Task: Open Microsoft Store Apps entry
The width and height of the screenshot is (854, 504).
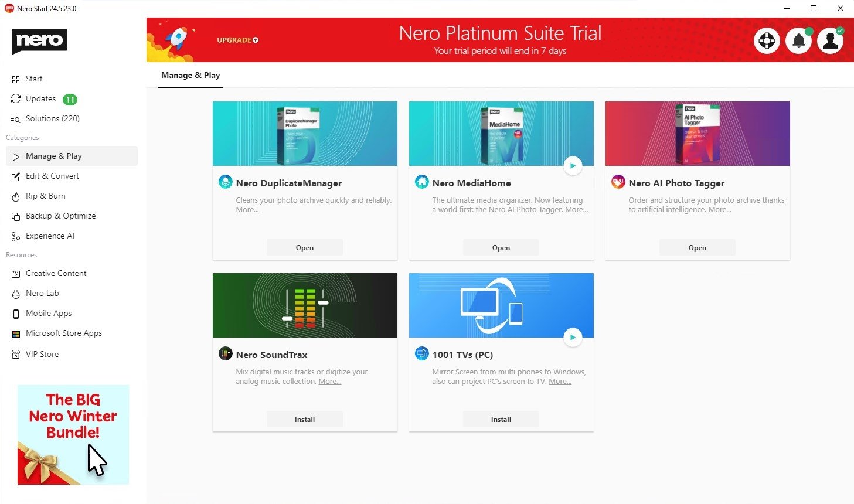Action: point(64,333)
